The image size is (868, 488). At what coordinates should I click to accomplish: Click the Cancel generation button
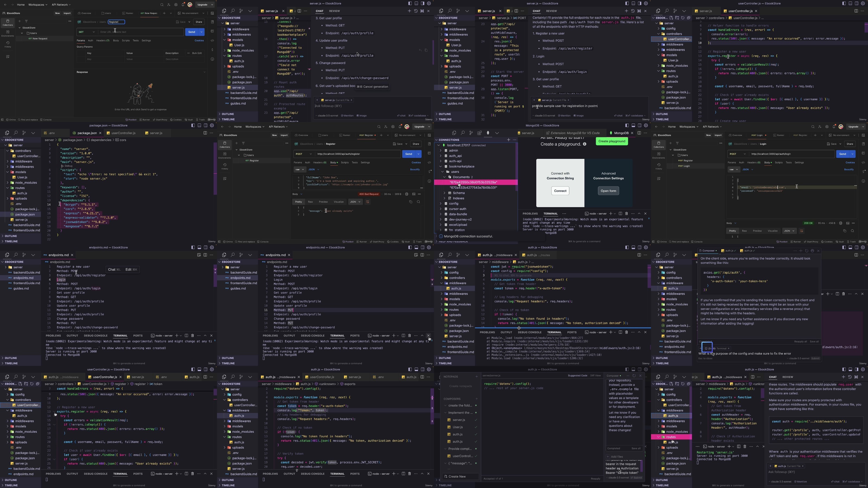[x=372, y=86]
